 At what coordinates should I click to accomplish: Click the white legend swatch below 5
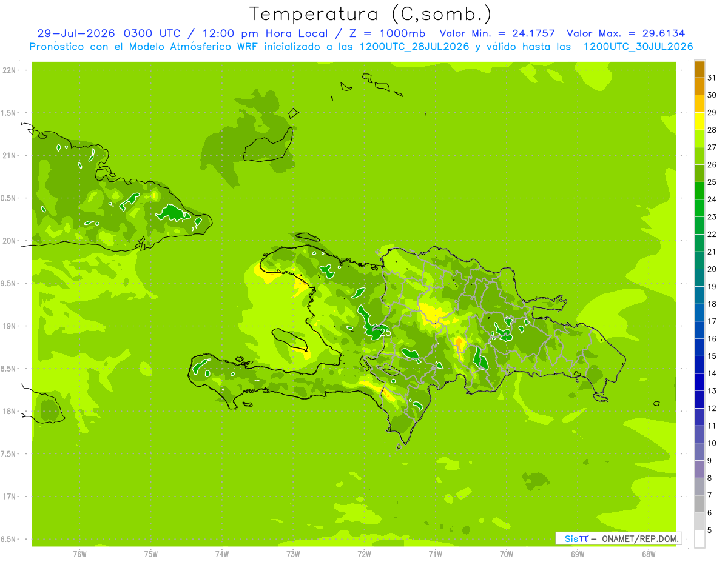tap(699, 538)
